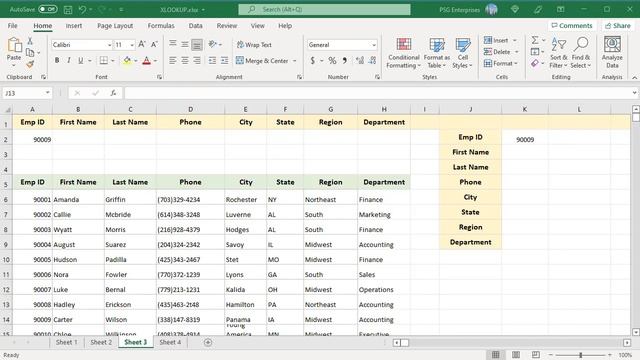
Task: Click the zoom slider handle
Action: [580, 355]
